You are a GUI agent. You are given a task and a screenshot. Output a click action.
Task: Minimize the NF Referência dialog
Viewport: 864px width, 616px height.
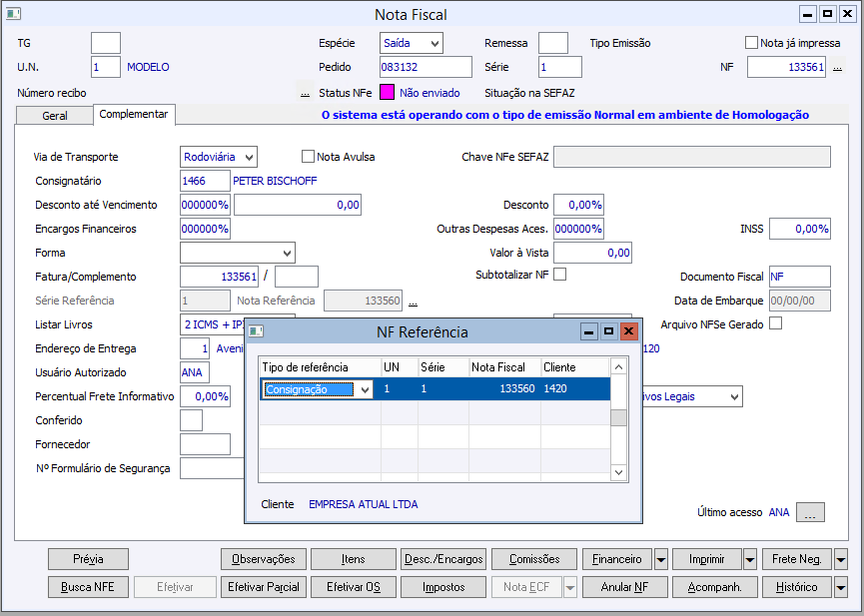(589, 331)
